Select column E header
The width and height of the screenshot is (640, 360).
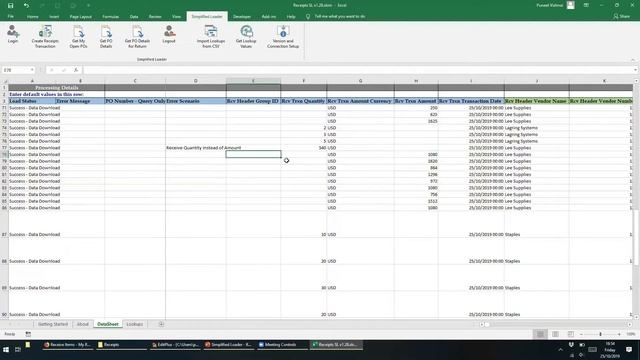pyautogui.click(x=253, y=81)
